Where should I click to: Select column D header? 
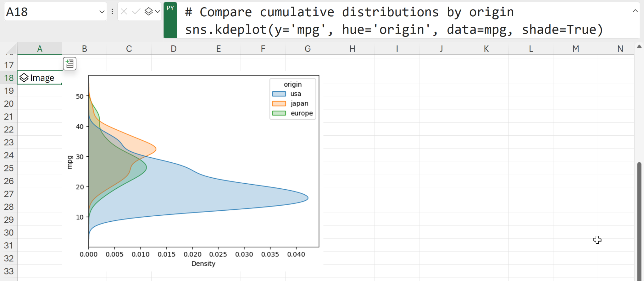click(x=174, y=49)
